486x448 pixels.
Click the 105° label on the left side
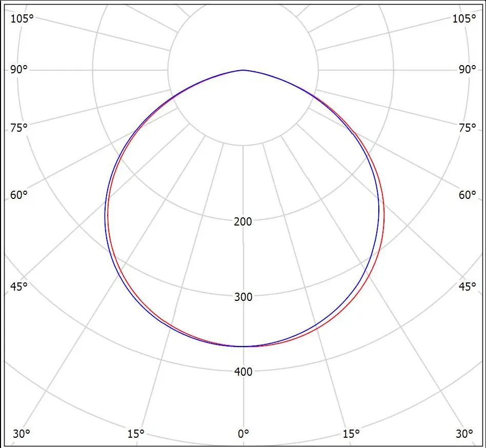22,18
